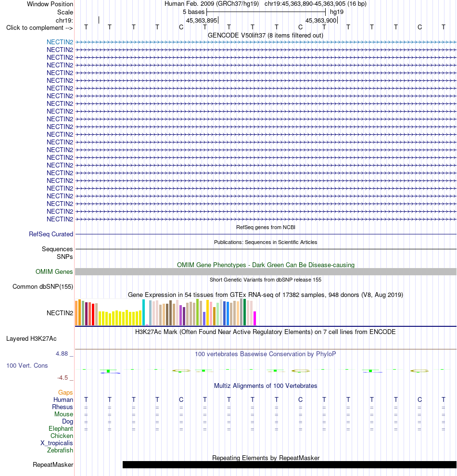Select the 'Dog' species label
457x476 pixels.
[67, 421]
